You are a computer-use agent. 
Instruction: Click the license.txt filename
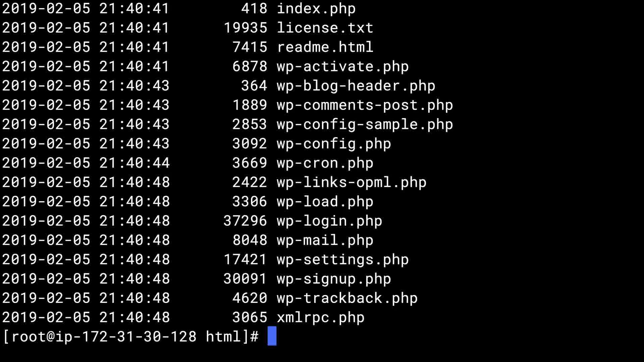[x=325, y=28]
